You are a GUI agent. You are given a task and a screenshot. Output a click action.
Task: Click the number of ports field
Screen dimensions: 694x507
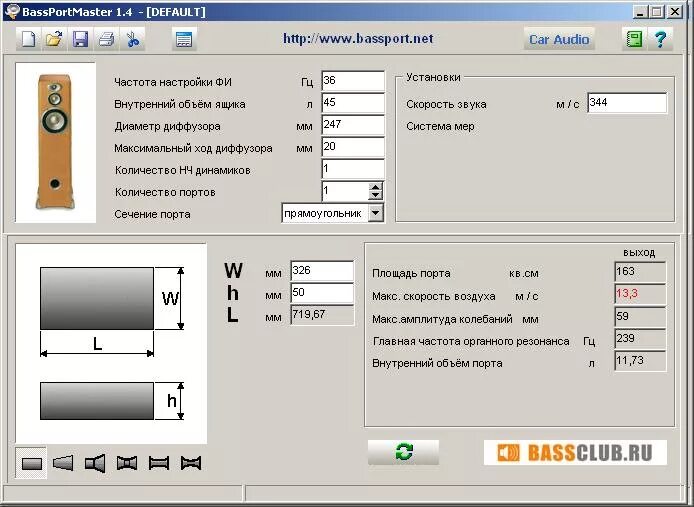point(345,191)
